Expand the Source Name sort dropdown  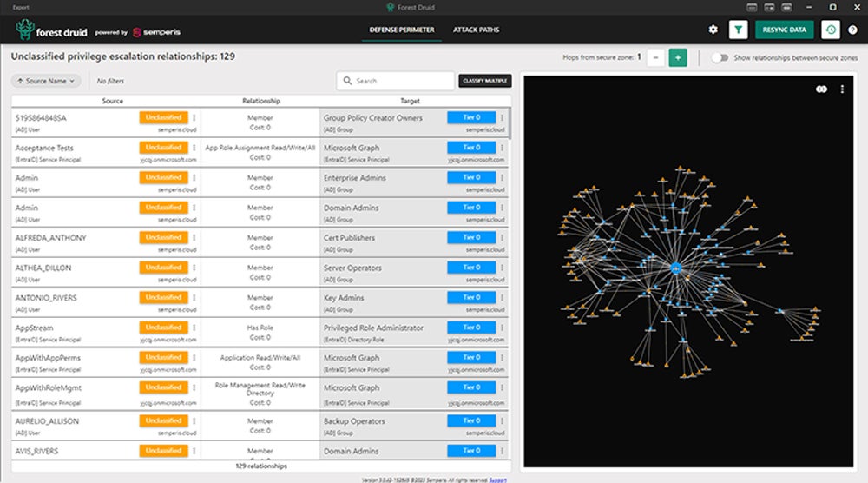[47, 81]
